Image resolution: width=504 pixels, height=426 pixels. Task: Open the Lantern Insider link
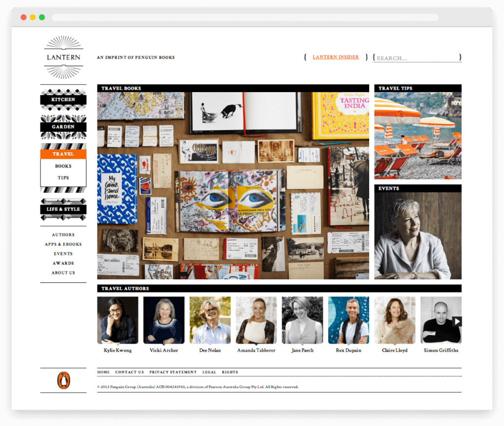[336, 57]
